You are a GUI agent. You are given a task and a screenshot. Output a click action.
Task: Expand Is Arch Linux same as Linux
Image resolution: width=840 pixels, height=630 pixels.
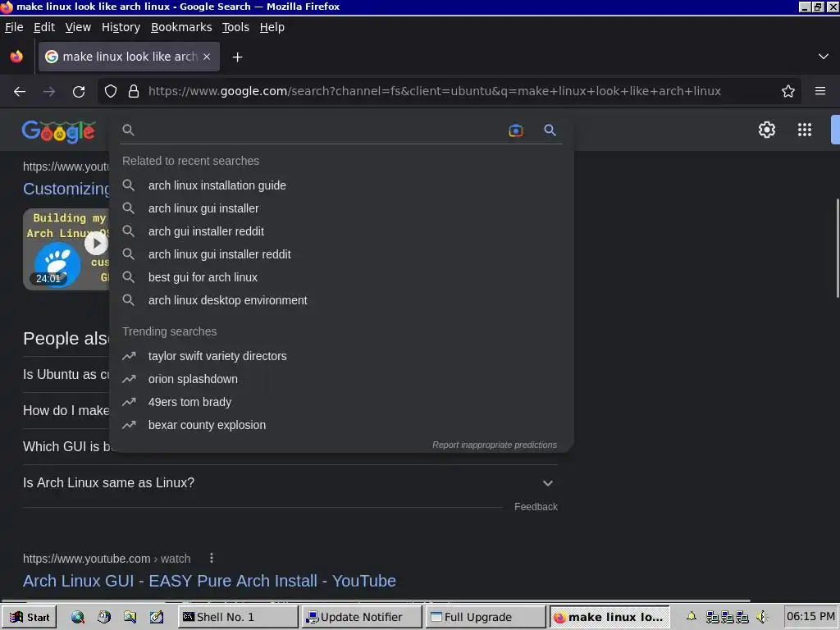pyautogui.click(x=290, y=483)
